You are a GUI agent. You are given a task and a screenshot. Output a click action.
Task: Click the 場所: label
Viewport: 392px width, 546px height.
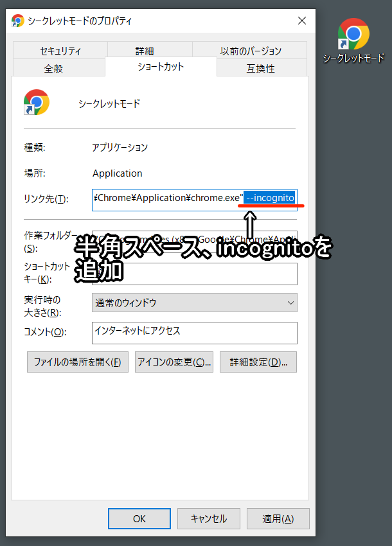coord(35,173)
